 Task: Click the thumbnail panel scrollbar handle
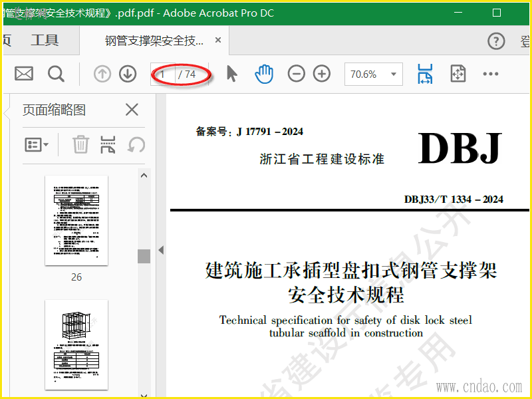(144, 256)
